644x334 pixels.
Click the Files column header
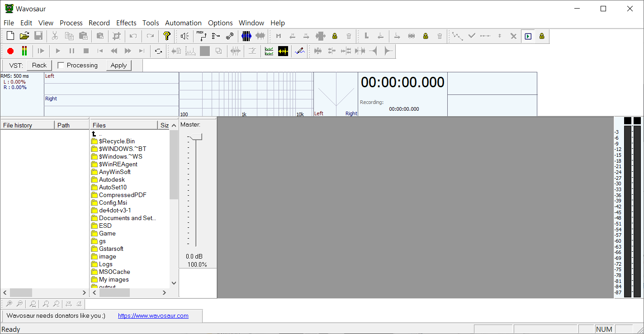tap(124, 125)
